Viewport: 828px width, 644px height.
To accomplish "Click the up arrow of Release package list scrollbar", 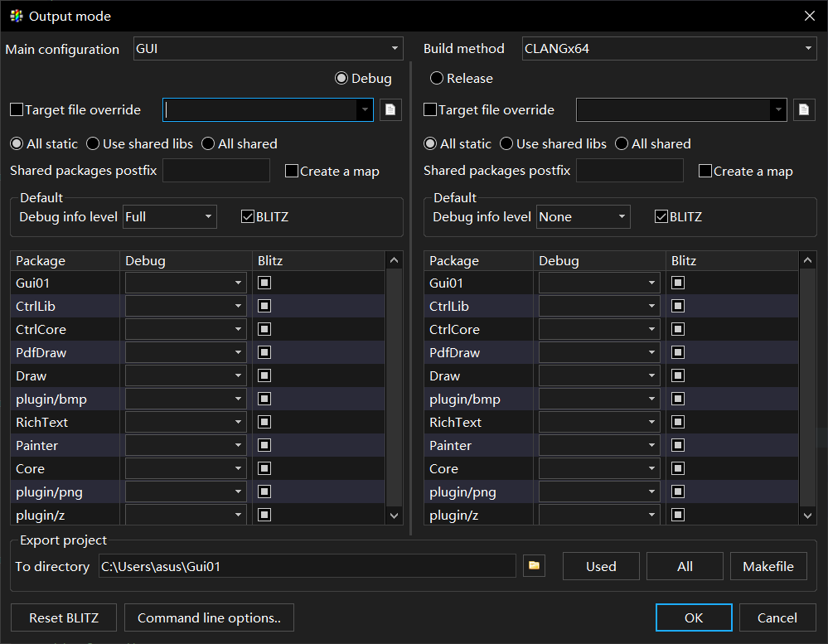I will coord(807,261).
